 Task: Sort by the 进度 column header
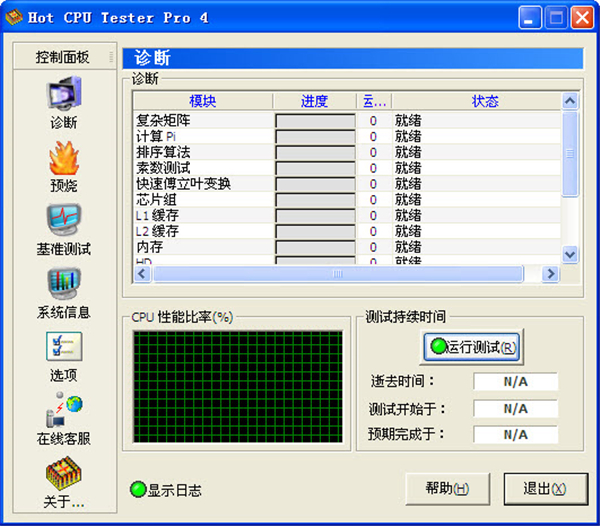pyautogui.click(x=315, y=101)
